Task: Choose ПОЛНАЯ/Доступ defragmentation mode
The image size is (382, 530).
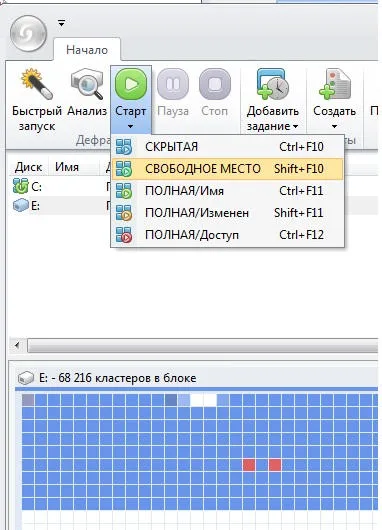Action: (228, 235)
